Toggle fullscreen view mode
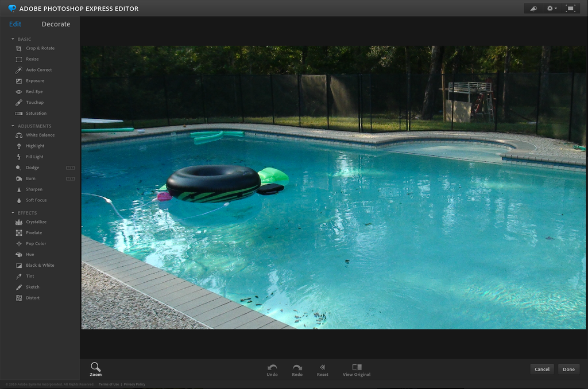The height and width of the screenshot is (389, 588). tap(571, 8)
